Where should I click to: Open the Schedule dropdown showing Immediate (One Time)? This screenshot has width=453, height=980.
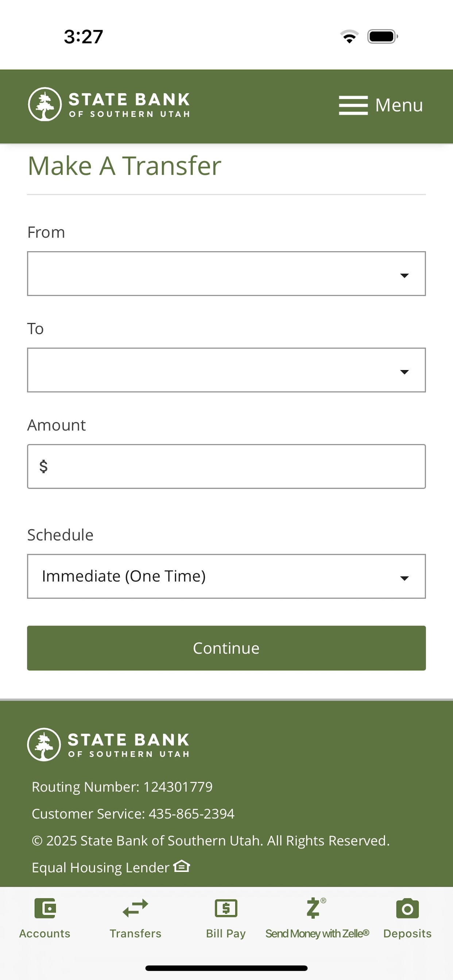click(226, 576)
